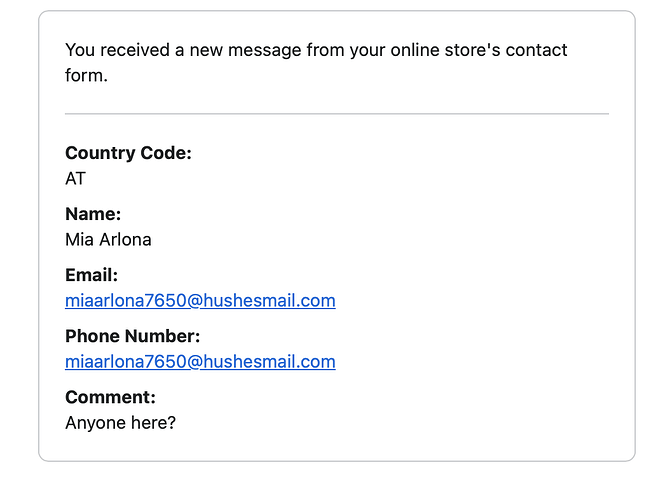Click the "Country Code:" field label
Screen dimensions: 665x500
[x=128, y=153]
